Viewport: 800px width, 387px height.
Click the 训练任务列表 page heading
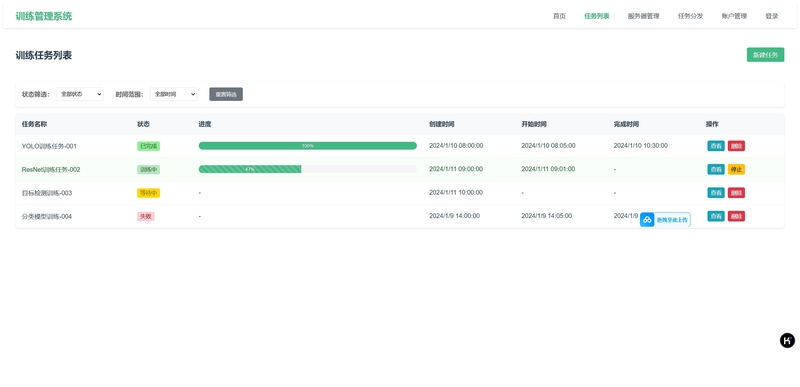pos(44,56)
